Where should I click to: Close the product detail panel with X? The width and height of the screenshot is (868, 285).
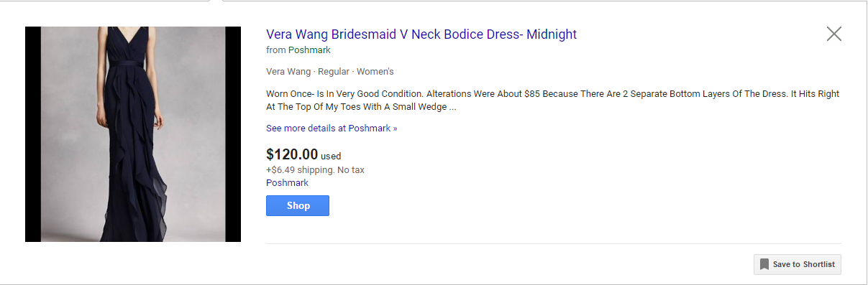pos(833,34)
